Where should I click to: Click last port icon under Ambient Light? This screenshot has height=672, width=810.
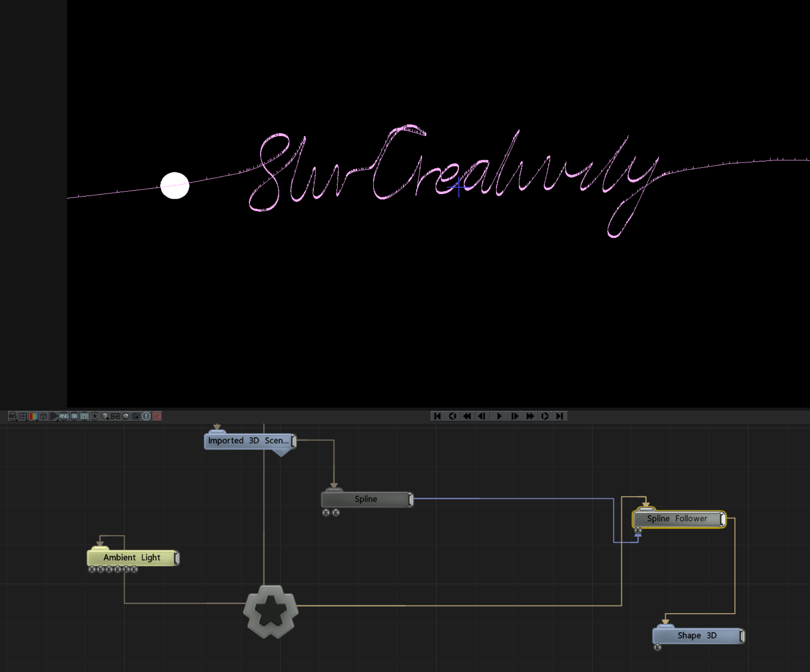(134, 569)
